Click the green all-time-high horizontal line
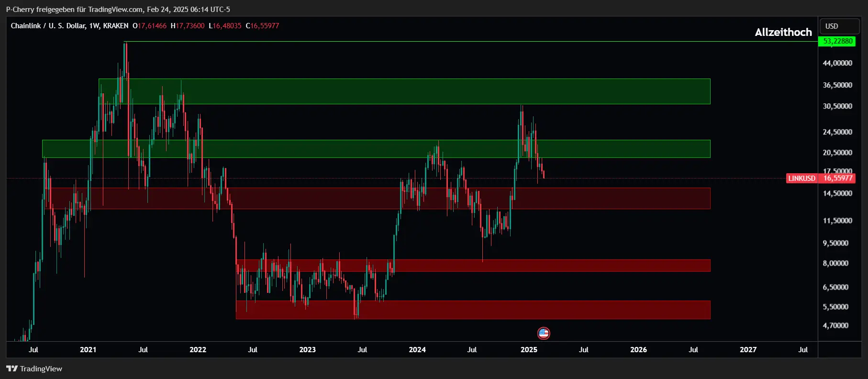The height and width of the screenshot is (379, 868). click(x=471, y=42)
